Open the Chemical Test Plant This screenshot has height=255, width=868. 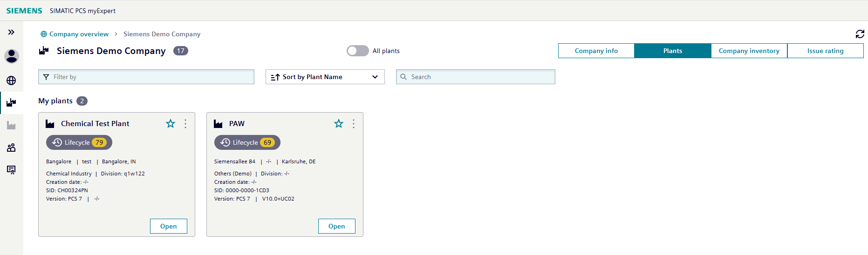click(x=168, y=226)
